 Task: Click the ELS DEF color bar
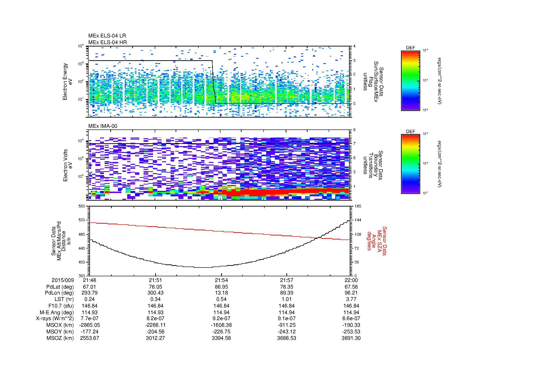[x=410, y=80]
